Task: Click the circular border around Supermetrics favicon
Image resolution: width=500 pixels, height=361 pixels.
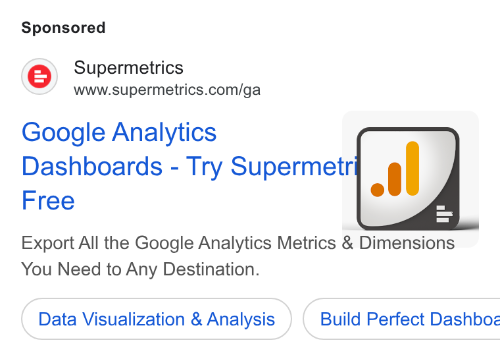Action: (x=39, y=76)
